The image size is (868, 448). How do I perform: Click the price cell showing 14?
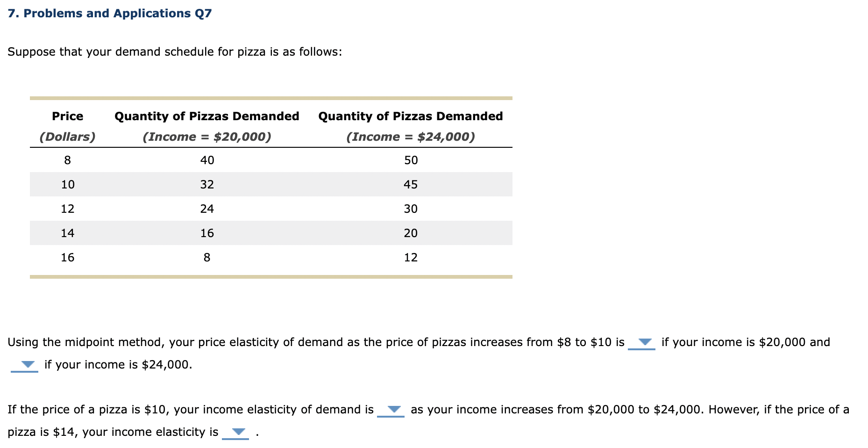[68, 233]
